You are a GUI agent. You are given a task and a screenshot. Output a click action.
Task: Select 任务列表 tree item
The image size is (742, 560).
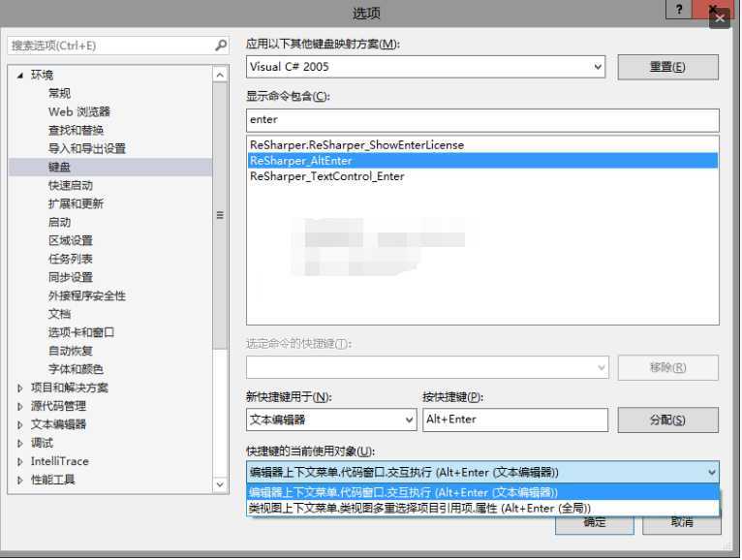click(x=71, y=259)
